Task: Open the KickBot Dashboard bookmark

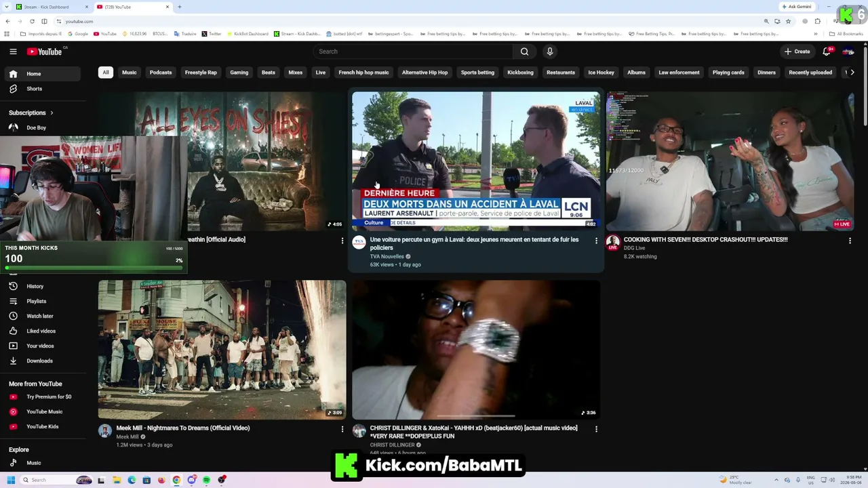Action: (248, 34)
